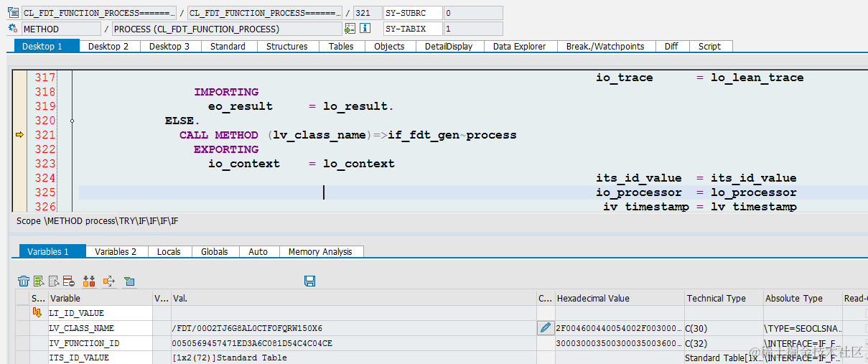868x364 pixels.
Task: Click the Variable column header
Action: pos(100,298)
